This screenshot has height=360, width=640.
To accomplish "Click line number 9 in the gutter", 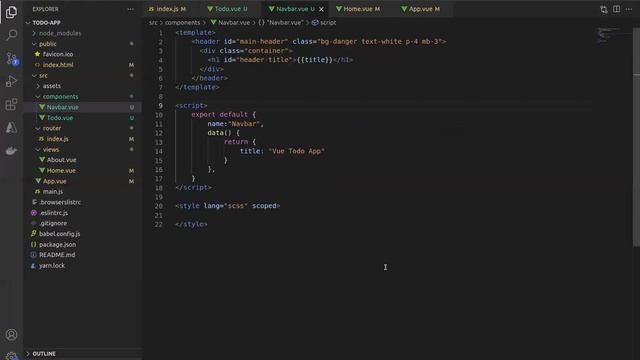I will pos(160,106).
